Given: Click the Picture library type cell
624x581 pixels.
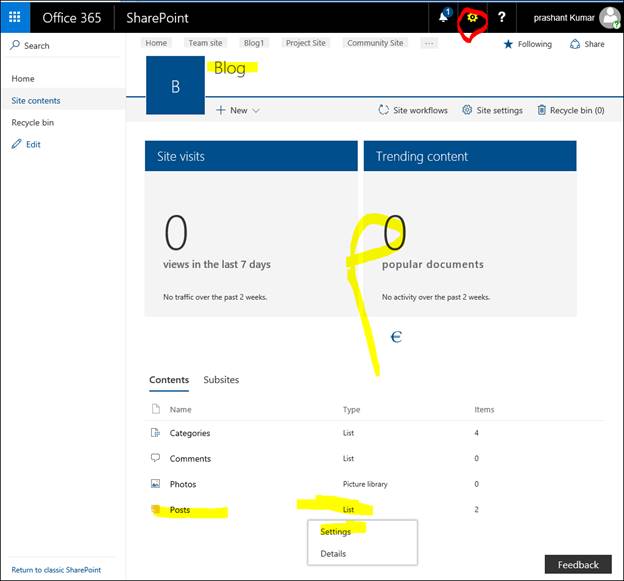Looking at the screenshot, I should pos(365,484).
